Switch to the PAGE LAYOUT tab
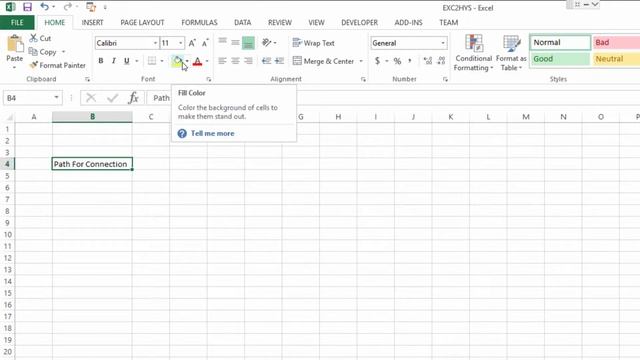 142,22
